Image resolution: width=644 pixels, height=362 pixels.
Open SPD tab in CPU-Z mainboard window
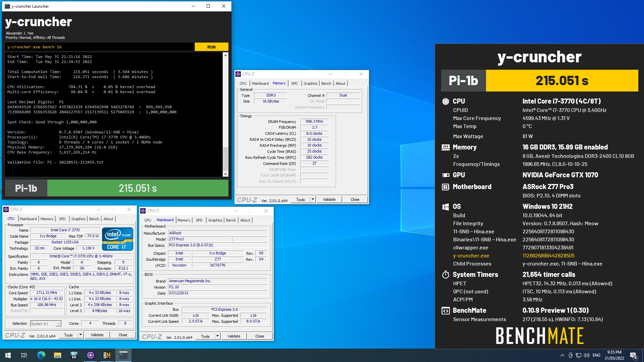(199, 220)
